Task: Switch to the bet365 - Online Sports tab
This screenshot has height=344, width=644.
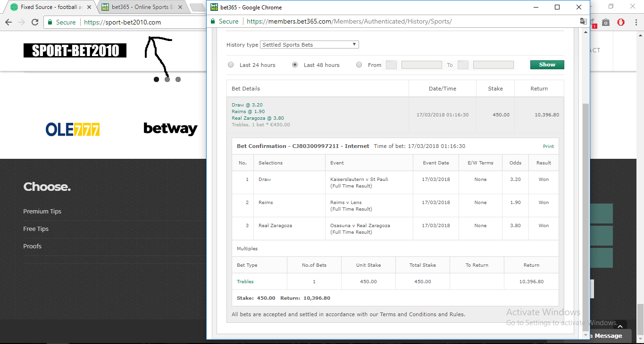Action: [x=142, y=7]
